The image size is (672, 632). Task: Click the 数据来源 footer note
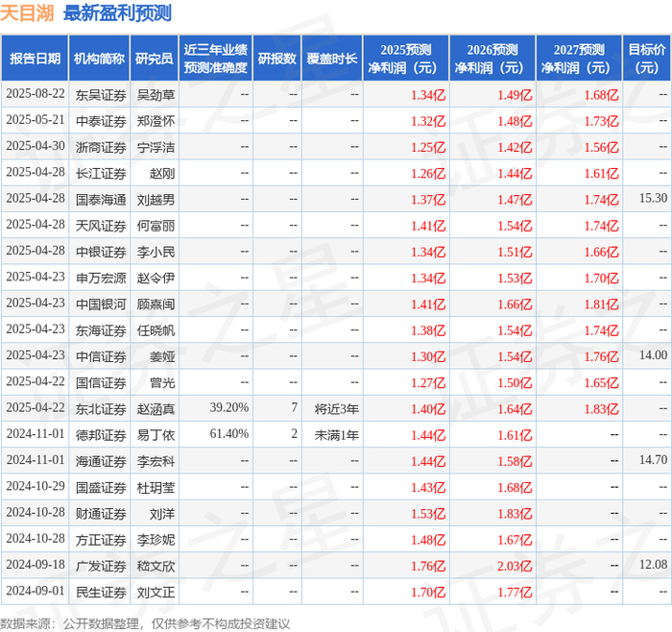click(x=145, y=623)
